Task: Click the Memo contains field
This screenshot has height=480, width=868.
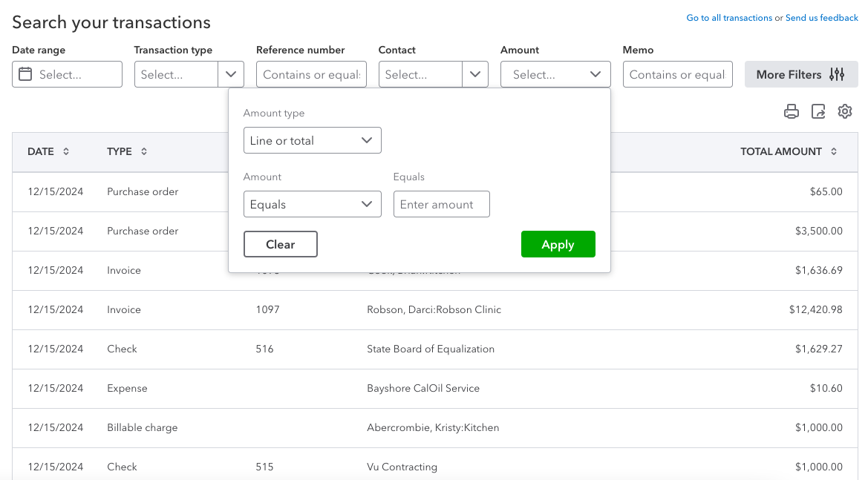Action: pyautogui.click(x=677, y=74)
